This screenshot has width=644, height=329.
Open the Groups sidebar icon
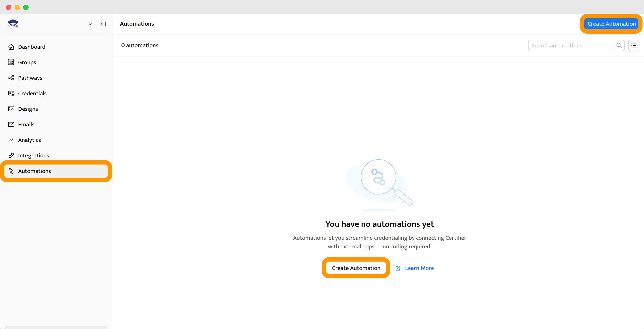11,62
